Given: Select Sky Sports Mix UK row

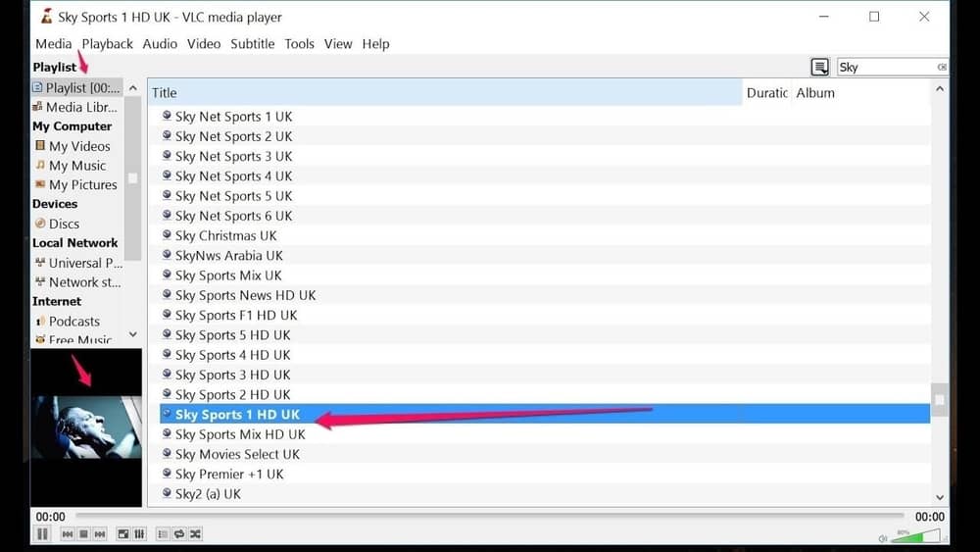Looking at the screenshot, I should click(545, 276).
